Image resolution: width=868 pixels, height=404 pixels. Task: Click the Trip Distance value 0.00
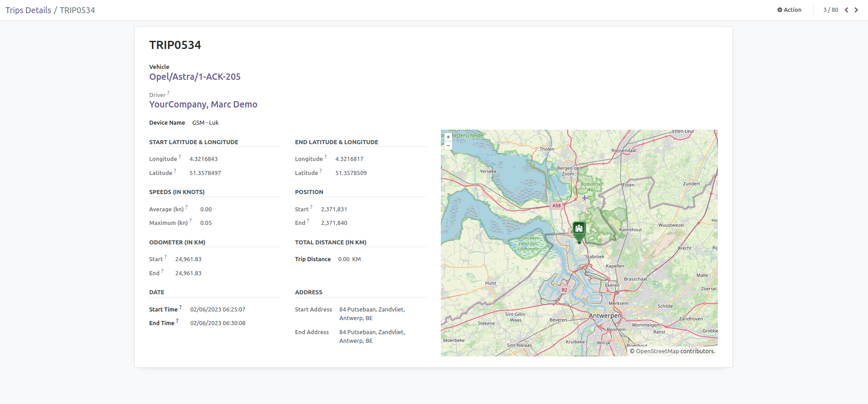click(x=343, y=259)
